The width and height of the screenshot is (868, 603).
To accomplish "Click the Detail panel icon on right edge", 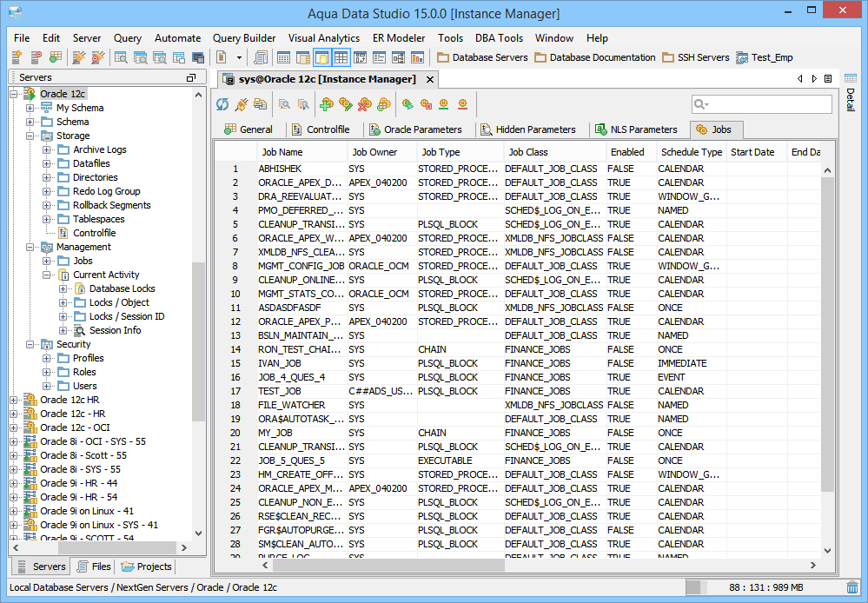I will (x=849, y=79).
